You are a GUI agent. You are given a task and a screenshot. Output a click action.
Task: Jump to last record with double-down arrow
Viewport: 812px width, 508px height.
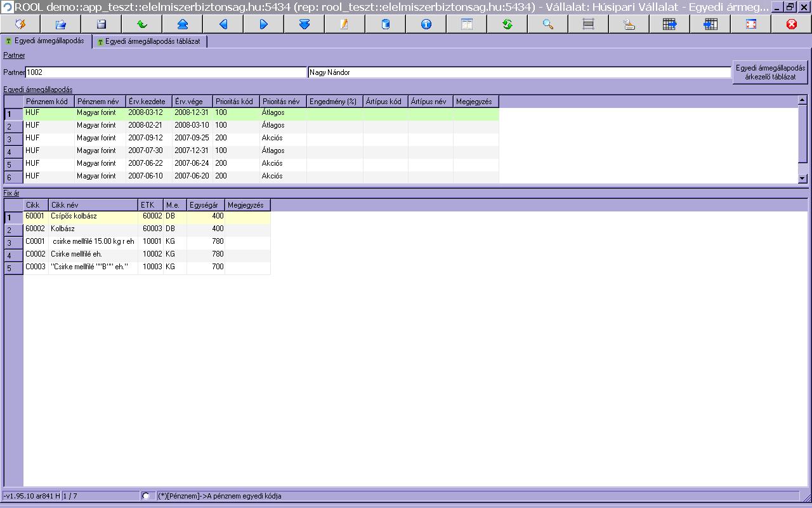pos(304,24)
